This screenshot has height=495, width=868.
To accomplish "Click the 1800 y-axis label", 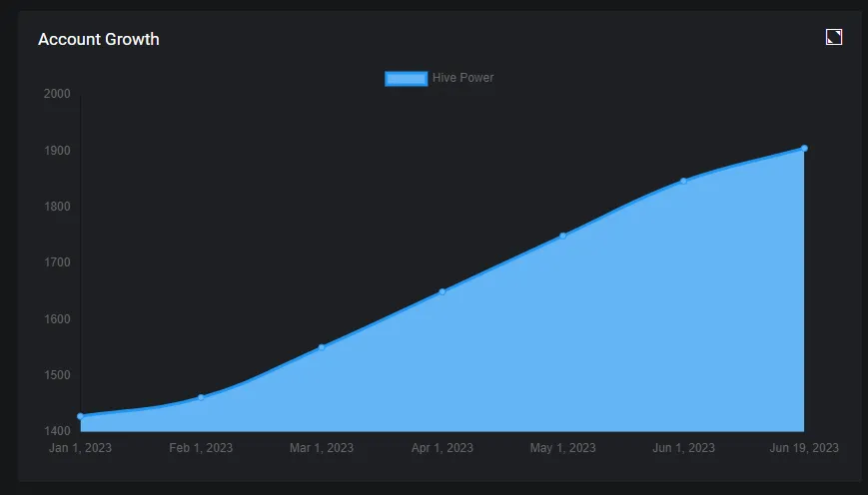I will (x=58, y=207).
